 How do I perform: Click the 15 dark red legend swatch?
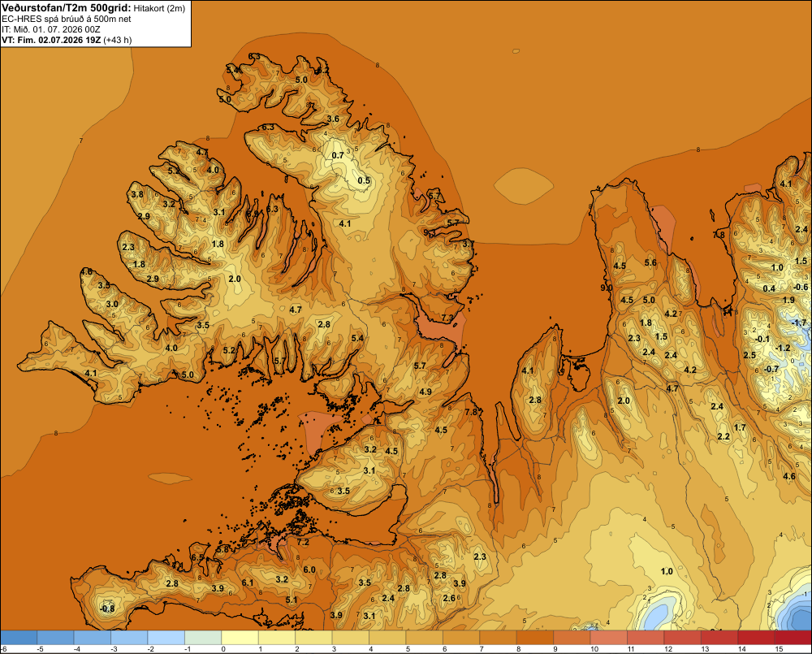[x=793, y=638]
